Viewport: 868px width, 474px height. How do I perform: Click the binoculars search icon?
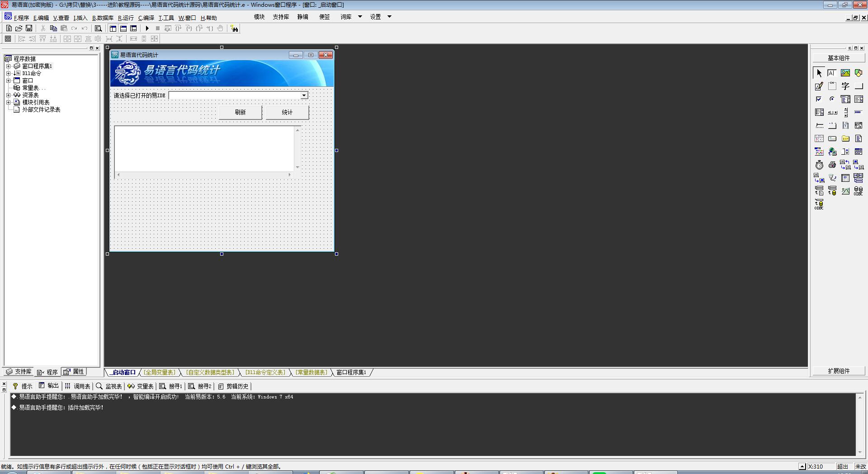234,28
